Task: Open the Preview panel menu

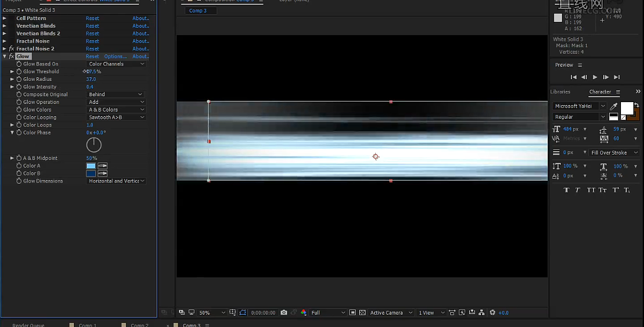Action: click(x=580, y=65)
